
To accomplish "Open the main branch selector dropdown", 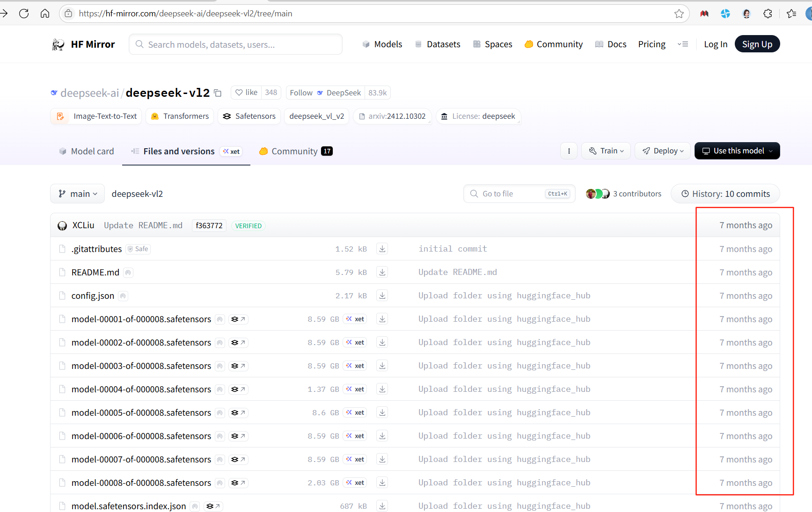I will point(77,194).
